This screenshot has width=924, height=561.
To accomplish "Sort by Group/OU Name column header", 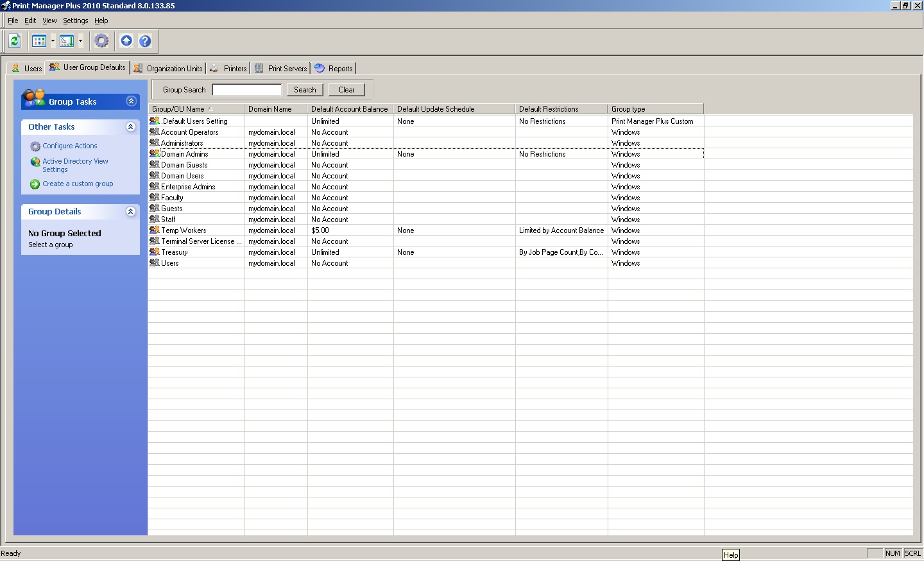I will [196, 109].
